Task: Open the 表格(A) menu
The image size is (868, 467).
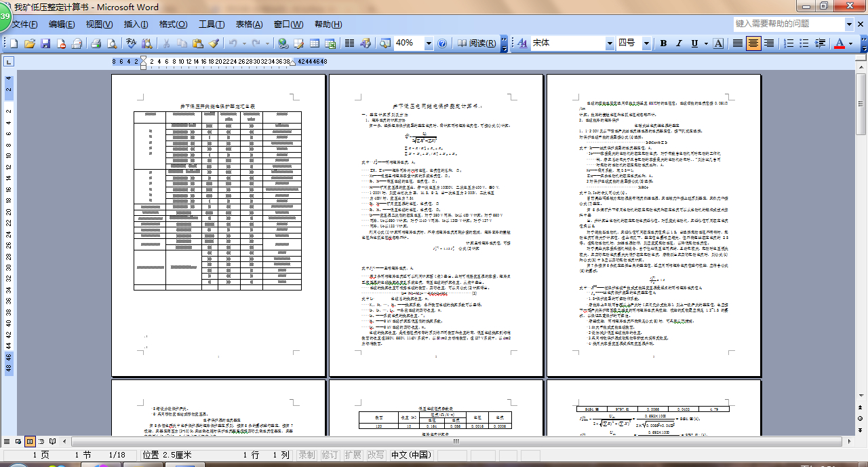Action: pos(249,24)
